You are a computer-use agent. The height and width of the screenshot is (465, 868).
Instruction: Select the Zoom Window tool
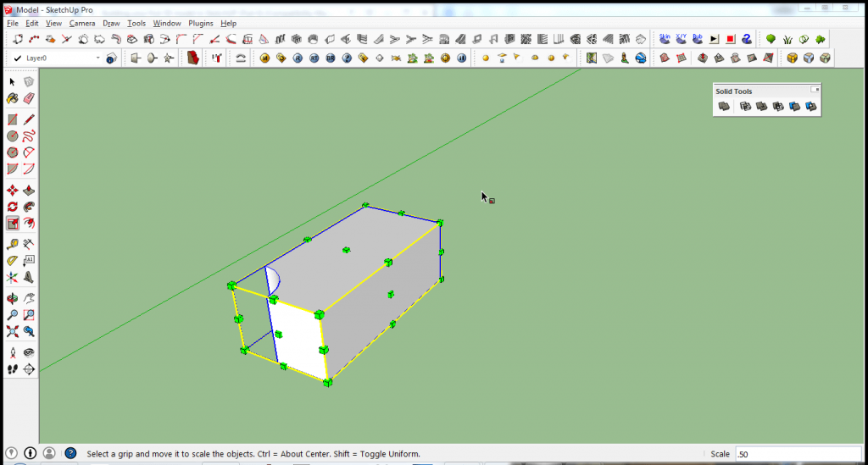tap(29, 315)
